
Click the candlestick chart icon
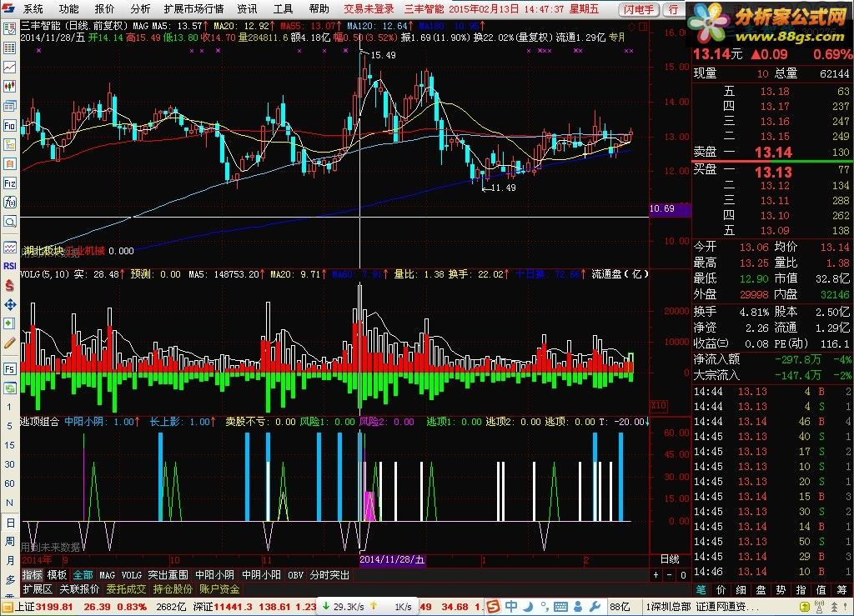click(10, 87)
